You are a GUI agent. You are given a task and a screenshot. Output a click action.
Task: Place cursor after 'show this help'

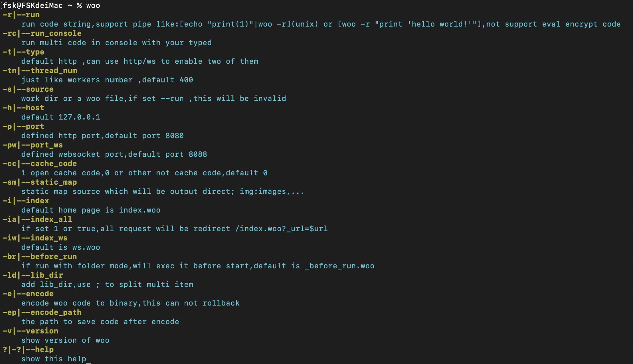click(x=87, y=359)
